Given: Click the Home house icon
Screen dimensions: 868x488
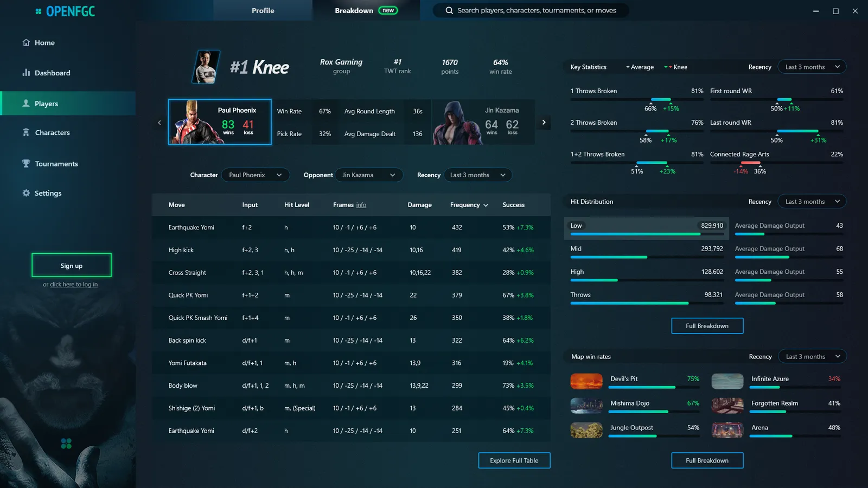Looking at the screenshot, I should [26, 42].
